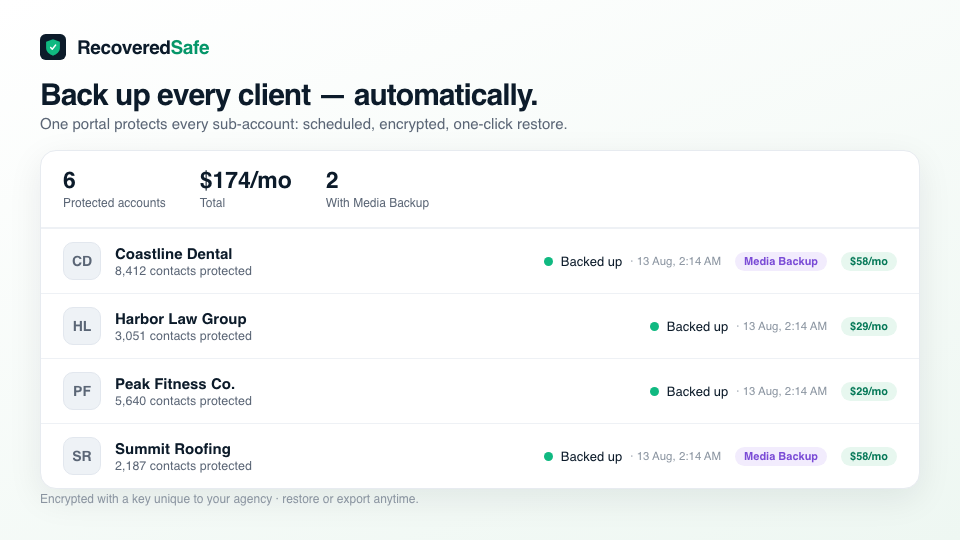
Task: Click Coastline Dental's Media Backup badge
Action: tap(781, 261)
